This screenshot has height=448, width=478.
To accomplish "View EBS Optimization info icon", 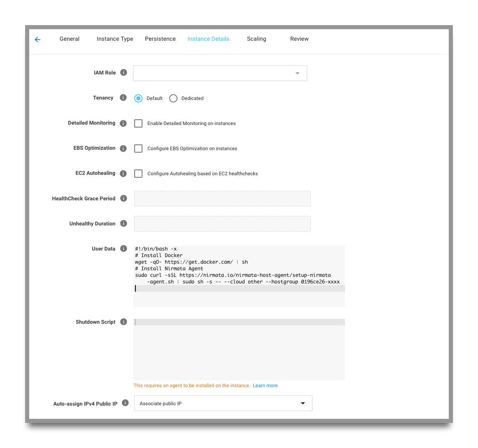I will pyautogui.click(x=123, y=149).
